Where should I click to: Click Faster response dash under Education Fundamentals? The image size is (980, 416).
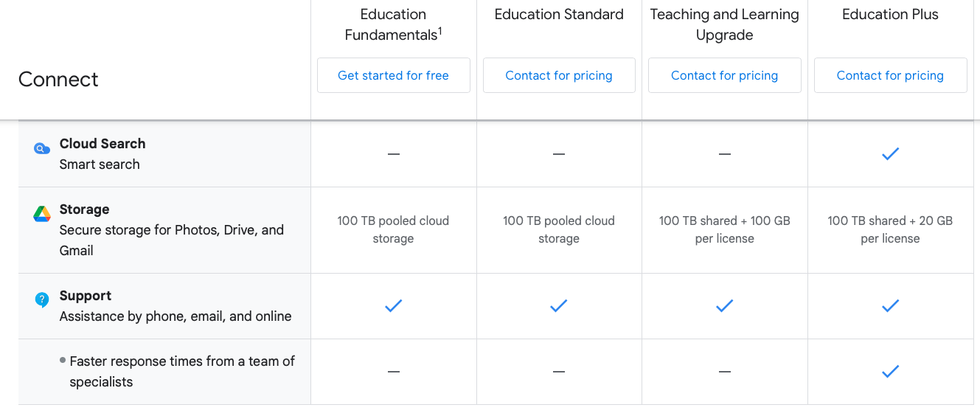click(393, 372)
